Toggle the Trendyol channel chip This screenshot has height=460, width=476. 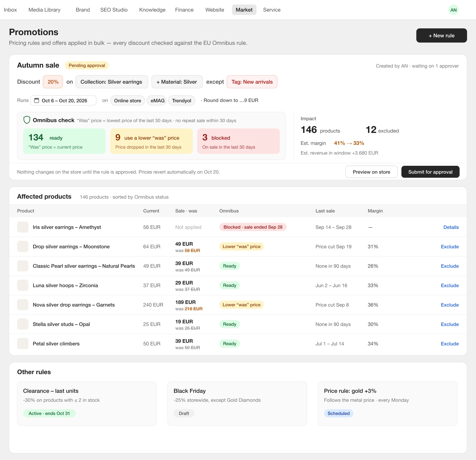(182, 101)
